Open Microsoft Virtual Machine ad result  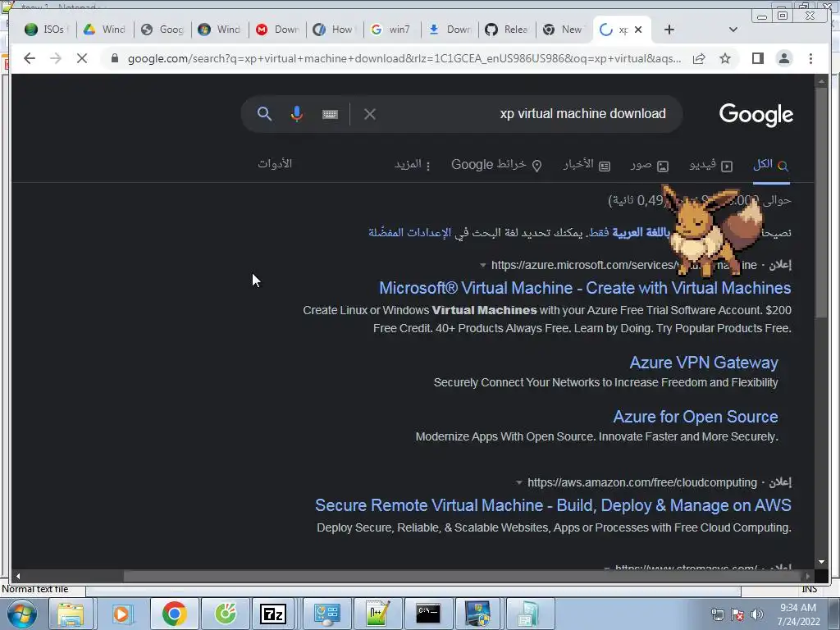pyautogui.click(x=585, y=288)
